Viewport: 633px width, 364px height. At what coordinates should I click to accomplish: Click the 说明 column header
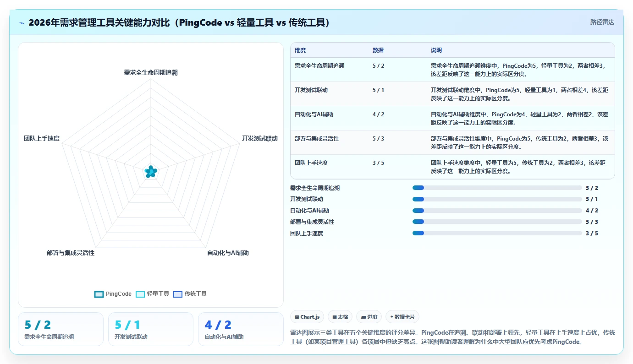coord(436,50)
